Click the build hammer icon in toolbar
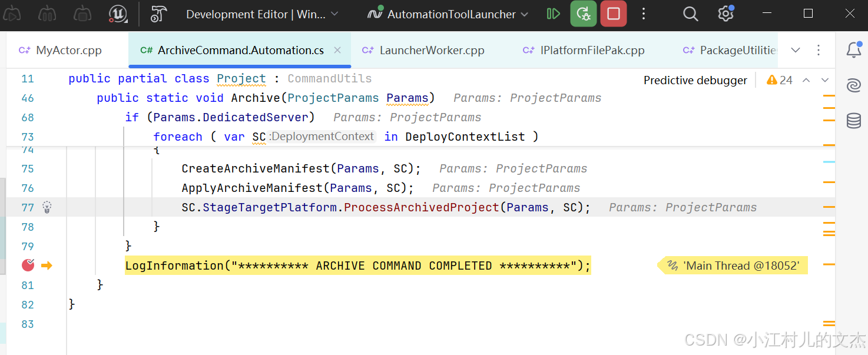Viewport: 868px width, 355px height. coord(158,14)
